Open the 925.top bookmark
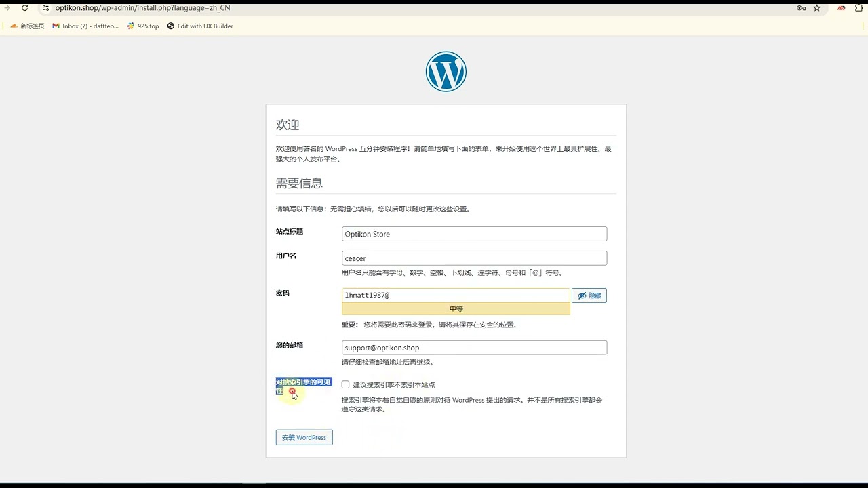The image size is (868, 488). point(143,26)
